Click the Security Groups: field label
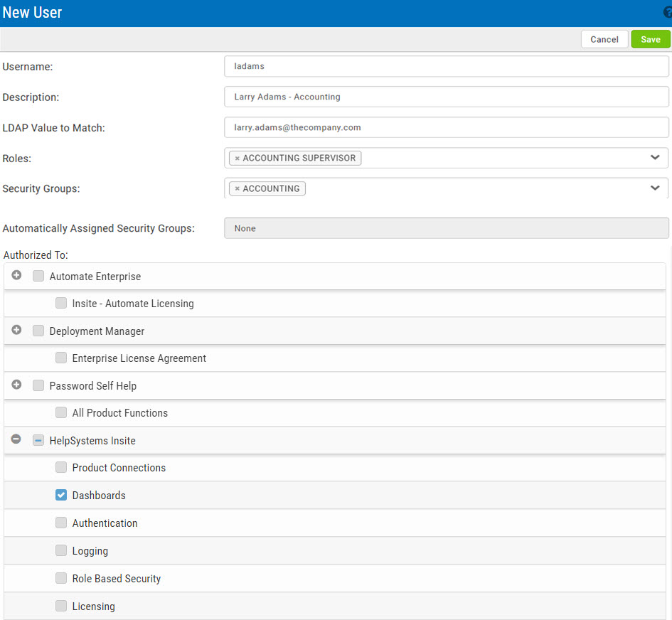This screenshot has width=672, height=620. [x=41, y=189]
